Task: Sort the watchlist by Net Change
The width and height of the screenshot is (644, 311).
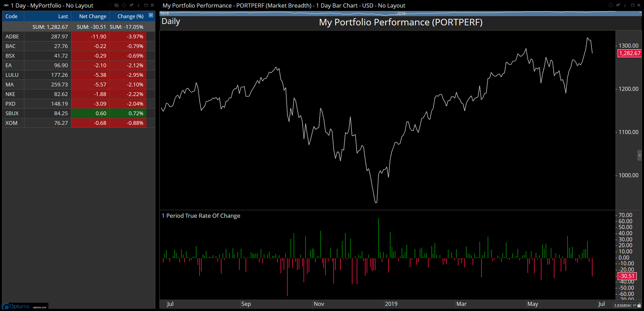Action: [x=92, y=16]
